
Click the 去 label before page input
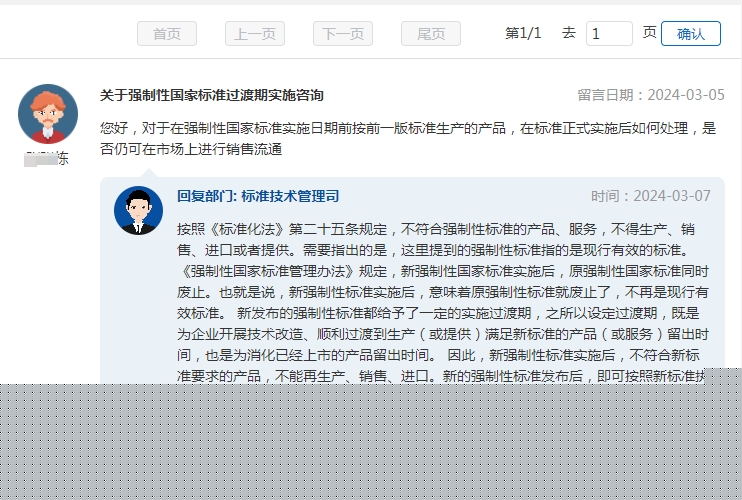pyautogui.click(x=568, y=33)
